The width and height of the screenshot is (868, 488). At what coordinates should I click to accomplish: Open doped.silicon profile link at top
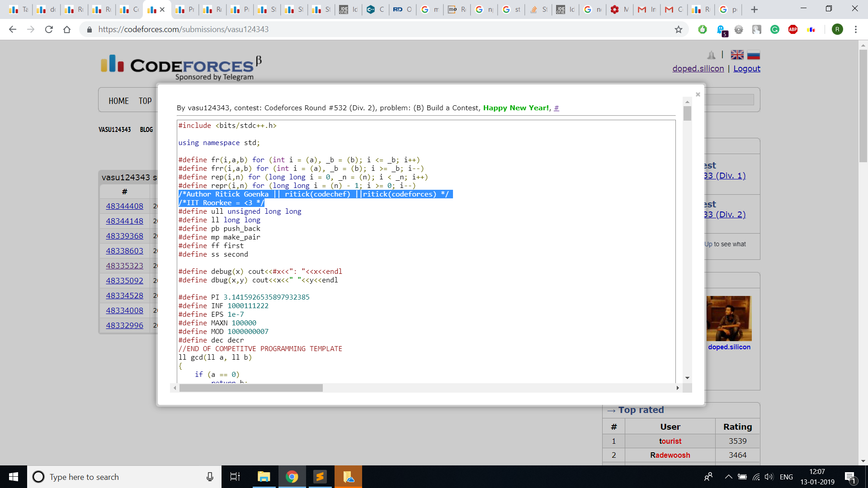coord(698,68)
